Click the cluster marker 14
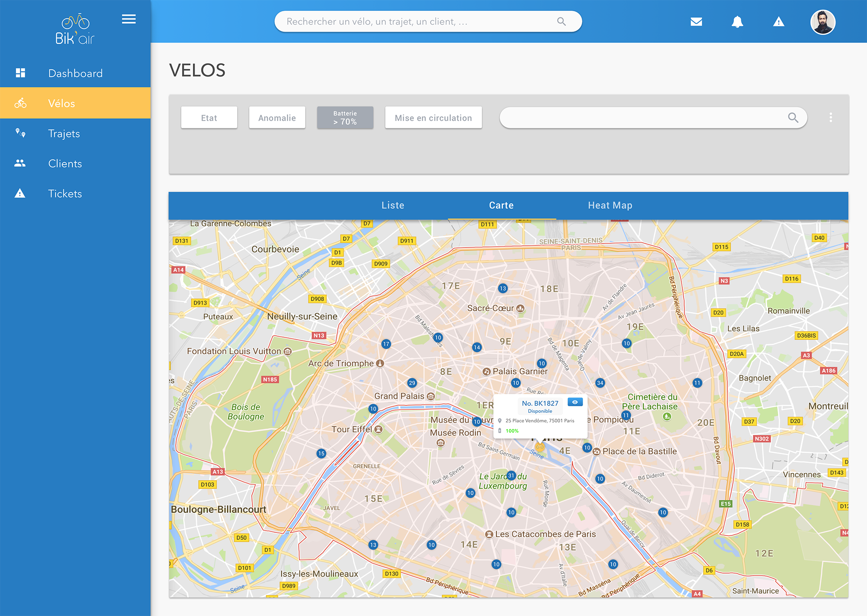This screenshot has width=867, height=616. point(477,347)
